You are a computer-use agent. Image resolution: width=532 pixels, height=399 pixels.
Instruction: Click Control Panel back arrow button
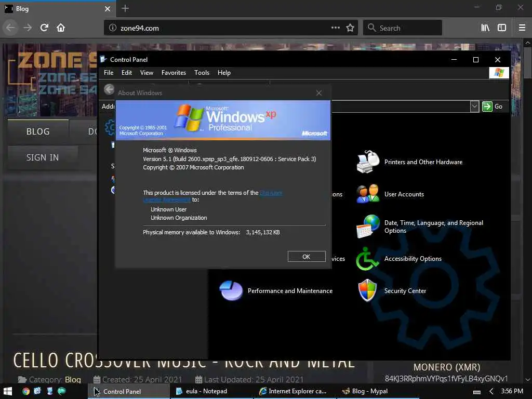point(109,89)
